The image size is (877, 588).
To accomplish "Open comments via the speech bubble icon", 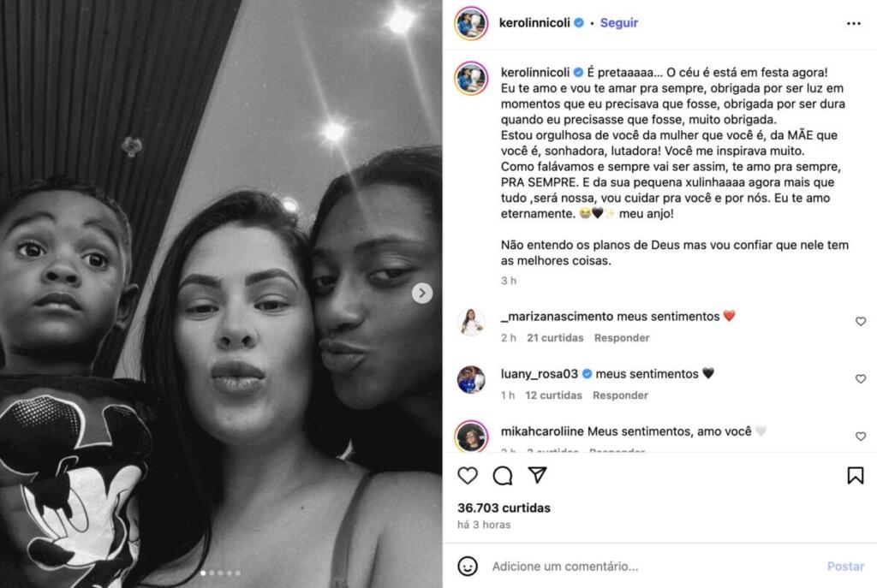I will 502,476.
